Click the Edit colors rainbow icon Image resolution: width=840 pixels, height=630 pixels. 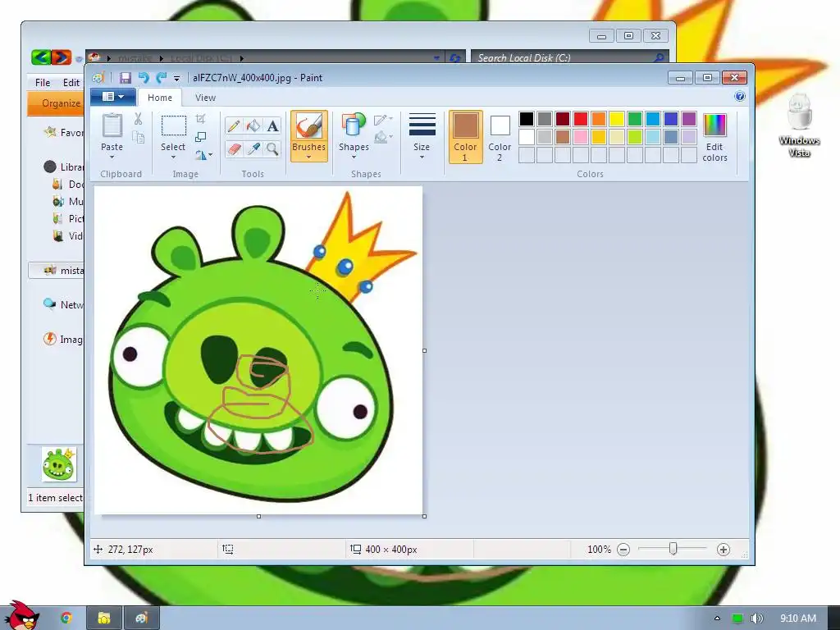pyautogui.click(x=714, y=126)
